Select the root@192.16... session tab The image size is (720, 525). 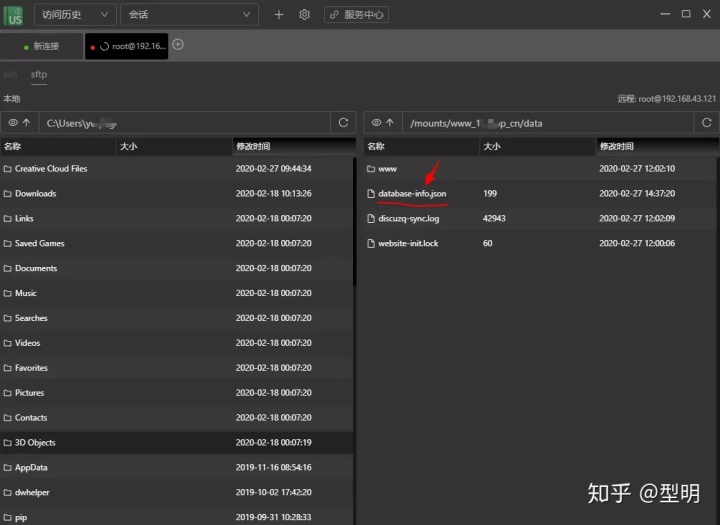[x=126, y=46]
